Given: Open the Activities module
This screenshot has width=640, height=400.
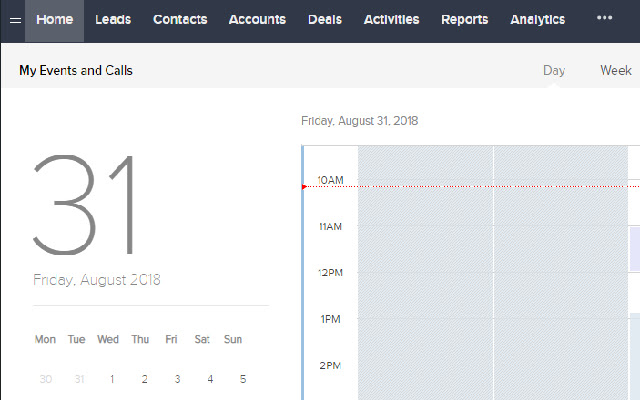Looking at the screenshot, I should point(392,20).
